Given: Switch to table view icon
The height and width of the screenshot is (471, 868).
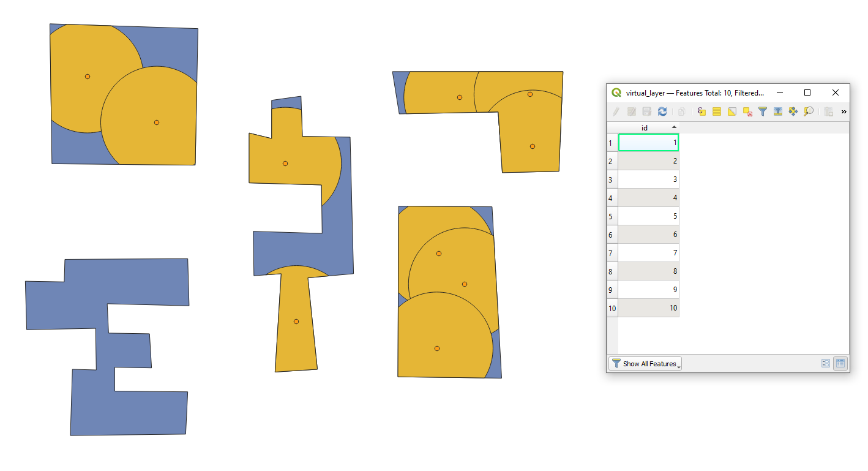Looking at the screenshot, I should 840,363.
